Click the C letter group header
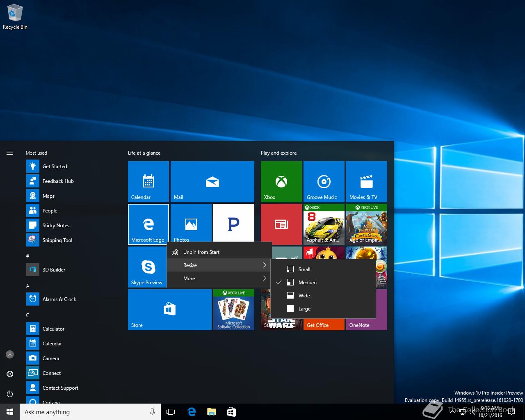Image resolution: width=525 pixels, height=420 pixels. pyautogui.click(x=27, y=315)
